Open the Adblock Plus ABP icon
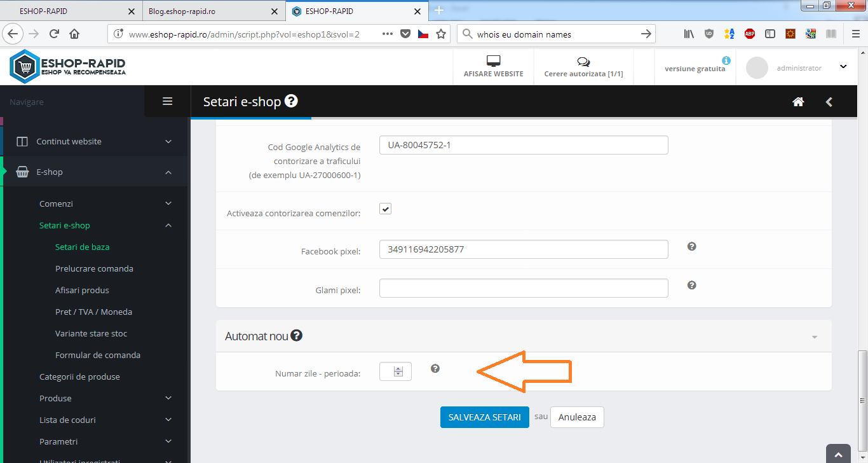868x463 pixels. pyautogui.click(x=750, y=34)
